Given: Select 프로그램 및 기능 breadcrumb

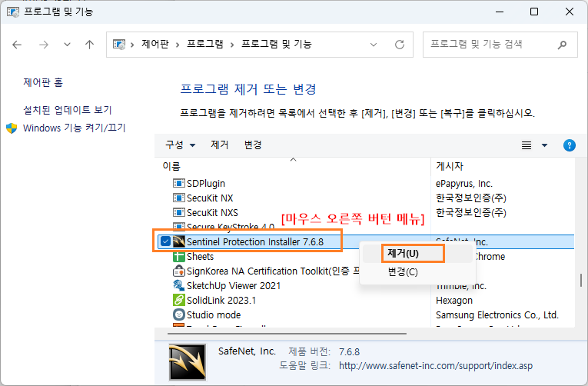Looking at the screenshot, I should (x=277, y=45).
